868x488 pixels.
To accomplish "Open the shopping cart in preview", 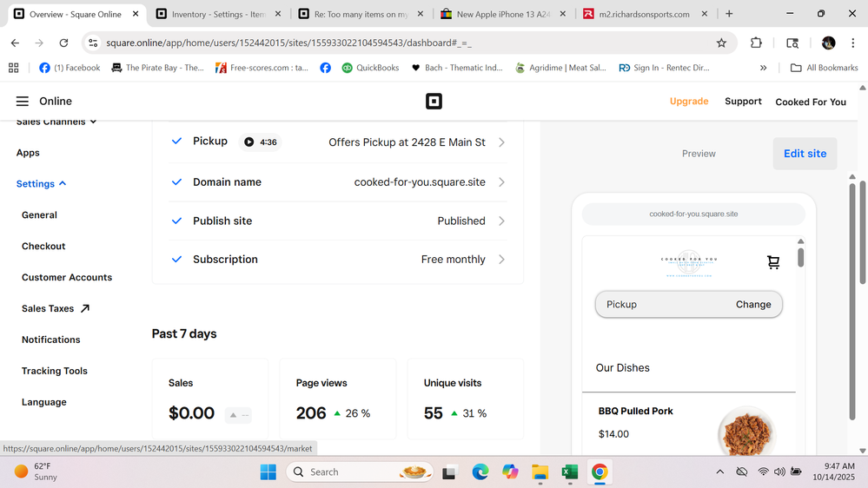I will point(773,261).
